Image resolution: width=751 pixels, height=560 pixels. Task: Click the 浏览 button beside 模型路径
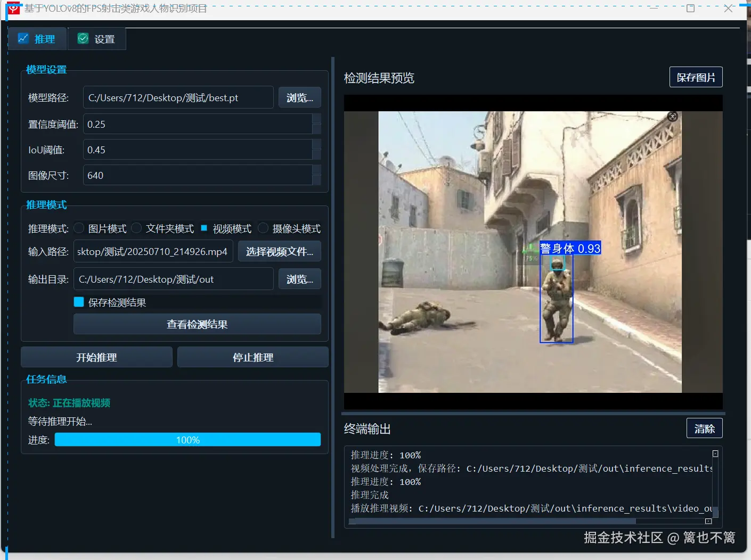tap(300, 97)
